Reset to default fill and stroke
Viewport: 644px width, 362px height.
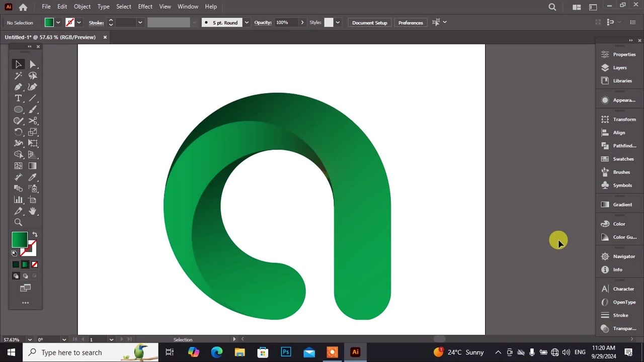(14, 253)
